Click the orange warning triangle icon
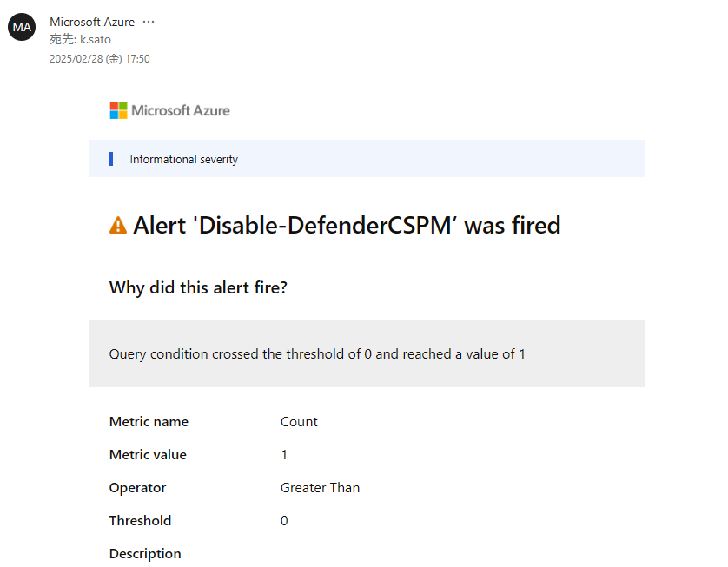The image size is (728, 567). pyautogui.click(x=118, y=225)
